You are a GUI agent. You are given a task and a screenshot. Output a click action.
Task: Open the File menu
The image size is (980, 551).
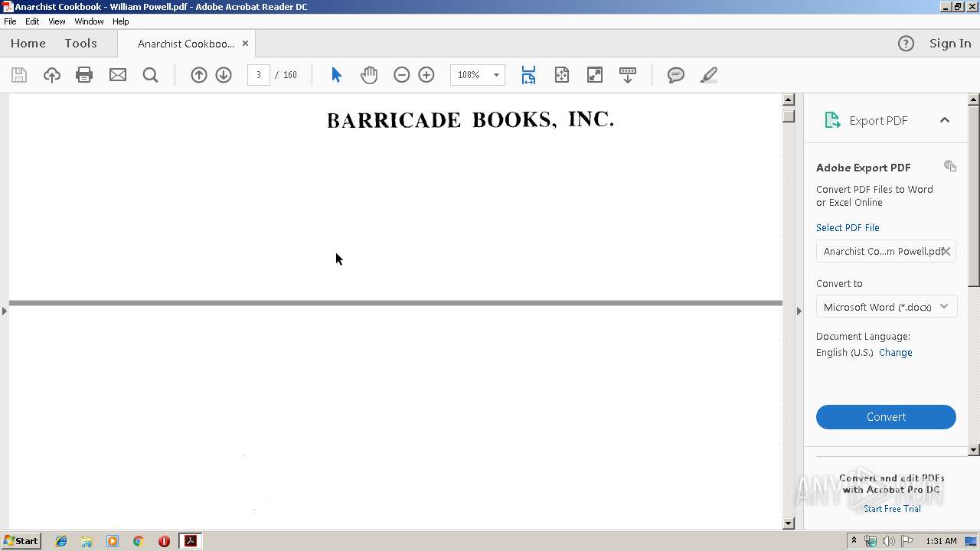10,21
